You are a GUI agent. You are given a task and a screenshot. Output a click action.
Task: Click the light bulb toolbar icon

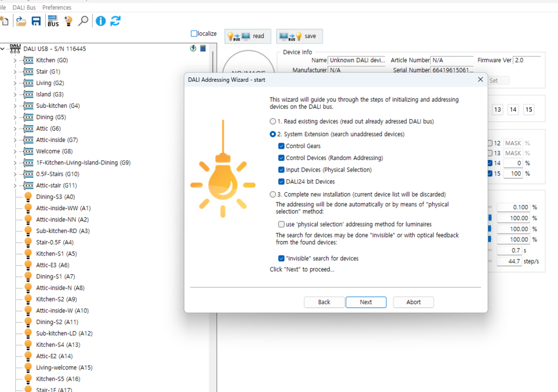(x=68, y=21)
